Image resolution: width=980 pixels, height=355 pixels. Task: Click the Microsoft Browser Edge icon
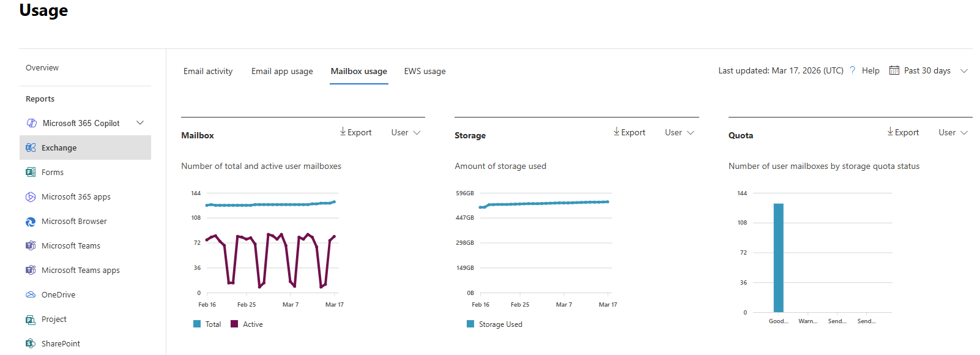coord(31,222)
